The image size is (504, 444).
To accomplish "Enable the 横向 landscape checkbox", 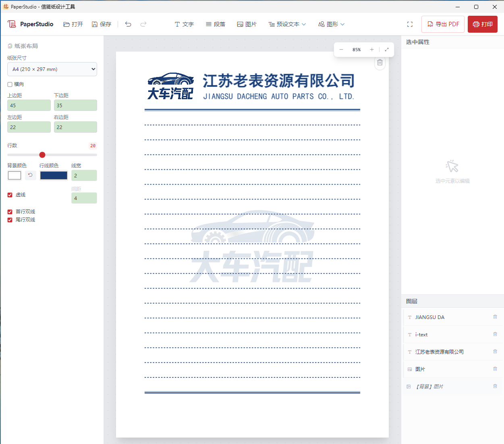I will tap(10, 84).
